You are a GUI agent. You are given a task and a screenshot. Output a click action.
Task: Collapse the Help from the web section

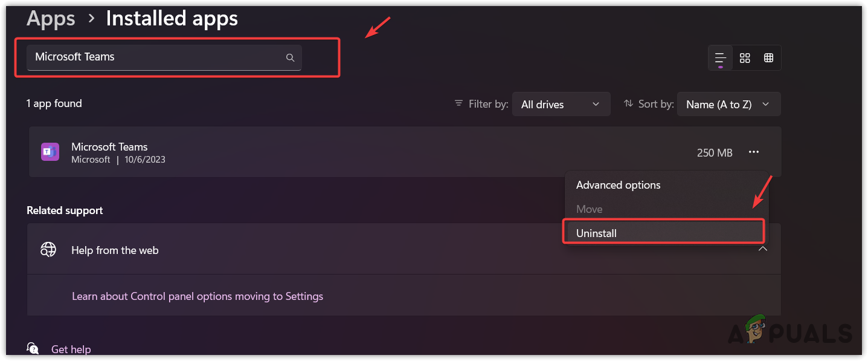[x=763, y=249]
